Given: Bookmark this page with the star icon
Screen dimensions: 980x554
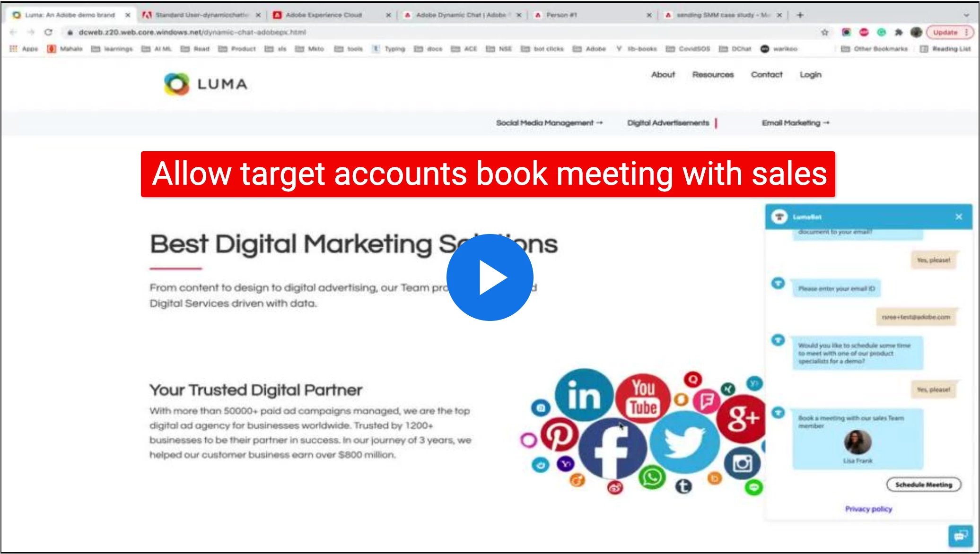Looking at the screenshot, I should pyautogui.click(x=825, y=32).
